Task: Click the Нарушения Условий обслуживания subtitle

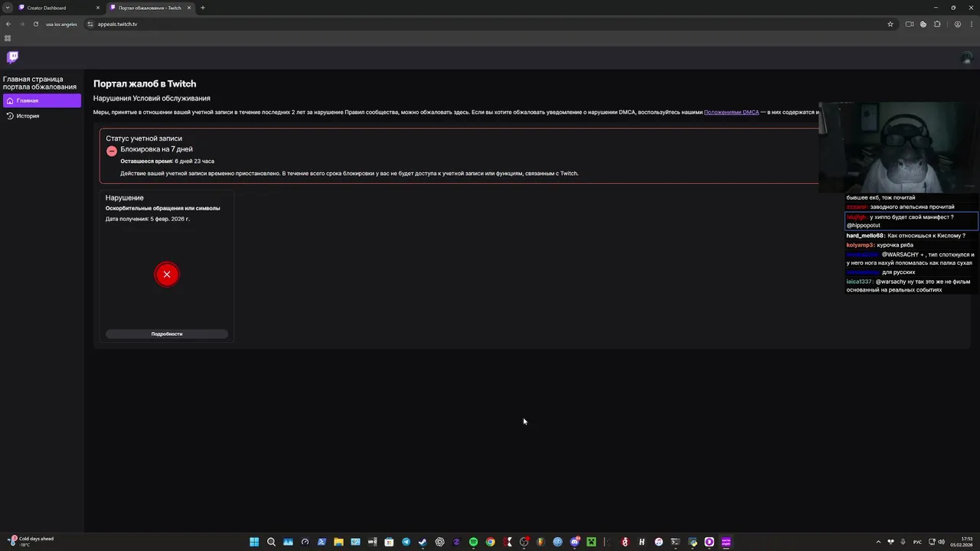Action: tap(152, 98)
